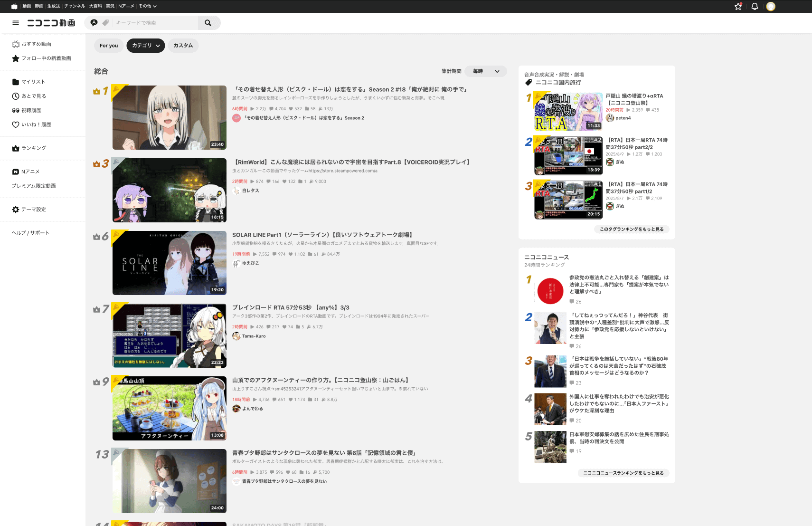Open RimWorld Part.8 video title
812x526 pixels.
tap(352, 162)
